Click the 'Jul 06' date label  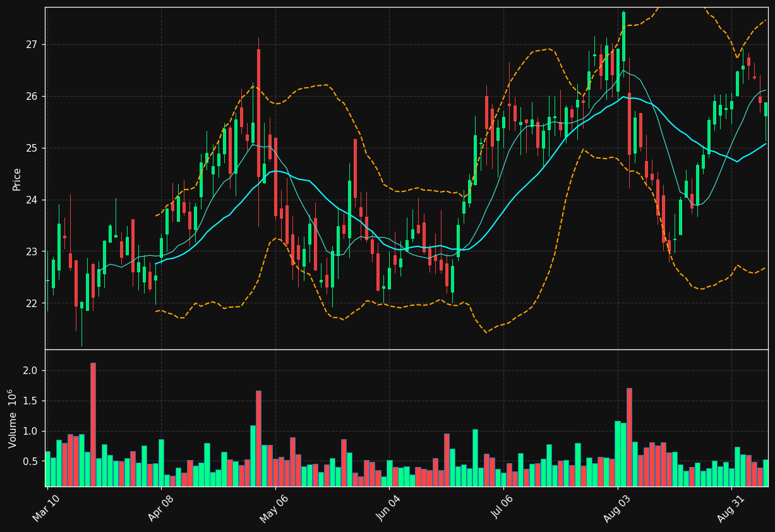(503, 508)
